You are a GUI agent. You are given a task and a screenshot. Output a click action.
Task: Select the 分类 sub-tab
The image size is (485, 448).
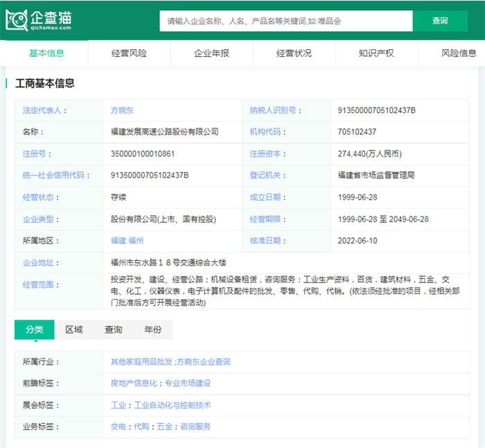click(34, 329)
